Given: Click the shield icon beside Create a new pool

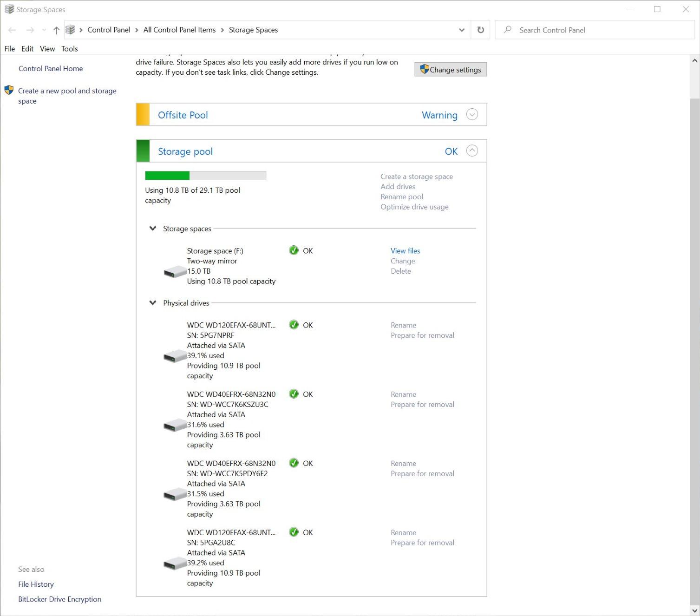Looking at the screenshot, I should pyautogui.click(x=9, y=90).
